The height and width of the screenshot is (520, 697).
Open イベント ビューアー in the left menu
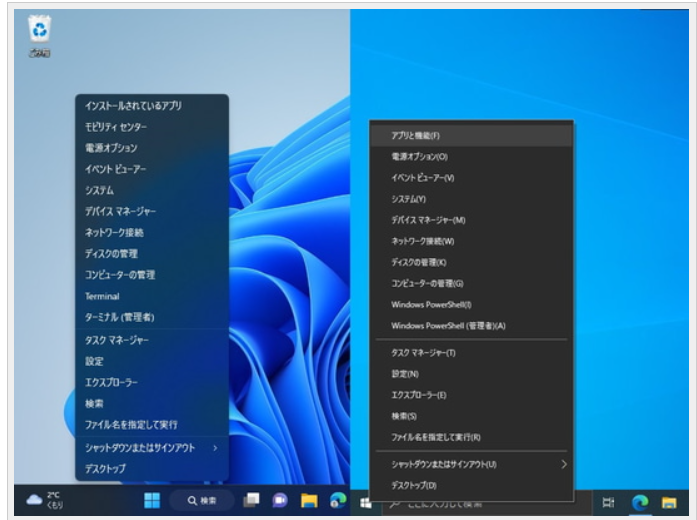coord(152,169)
